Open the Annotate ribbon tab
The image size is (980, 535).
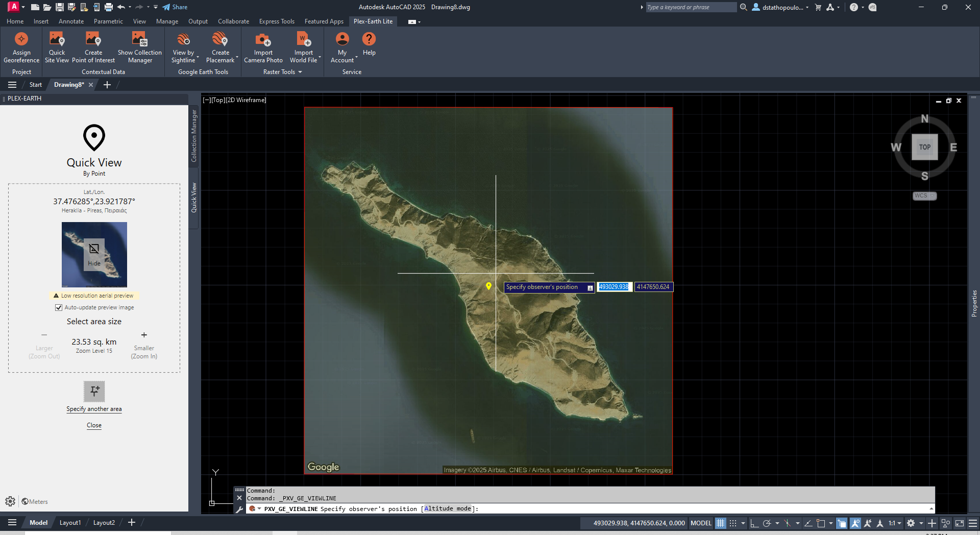click(71, 21)
